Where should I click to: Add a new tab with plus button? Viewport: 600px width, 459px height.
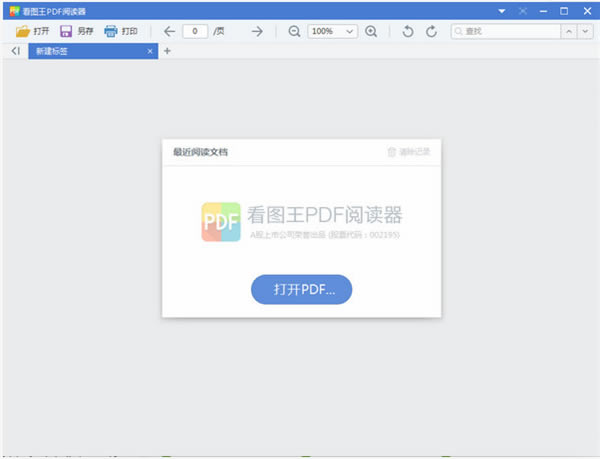tap(167, 50)
